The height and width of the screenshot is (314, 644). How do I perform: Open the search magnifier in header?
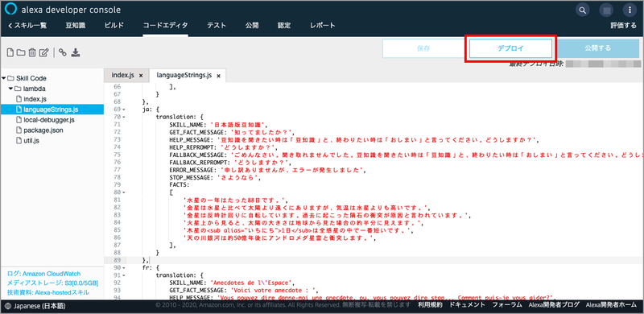click(582, 10)
